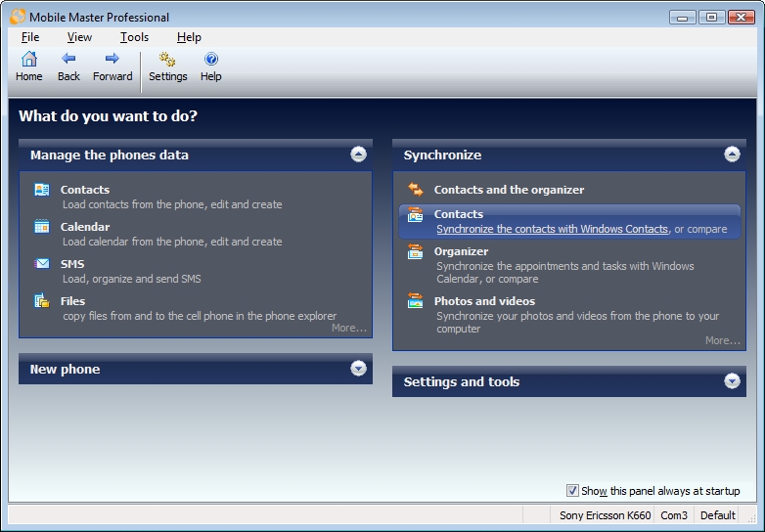
Task: Click the Organizer sync icon
Action: tap(416, 252)
